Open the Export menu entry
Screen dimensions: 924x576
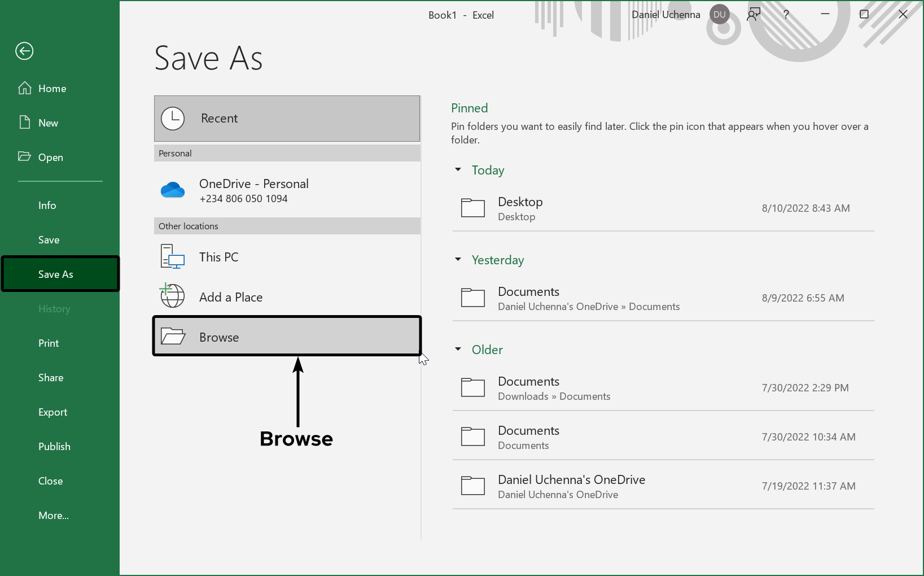click(52, 412)
